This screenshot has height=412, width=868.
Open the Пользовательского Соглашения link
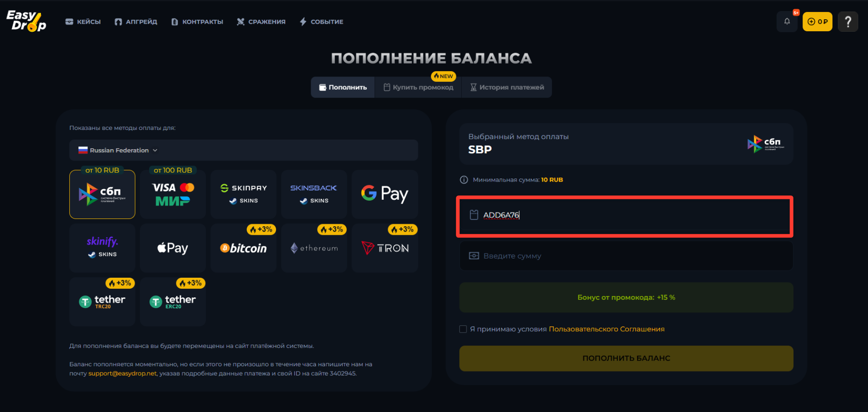coord(606,329)
